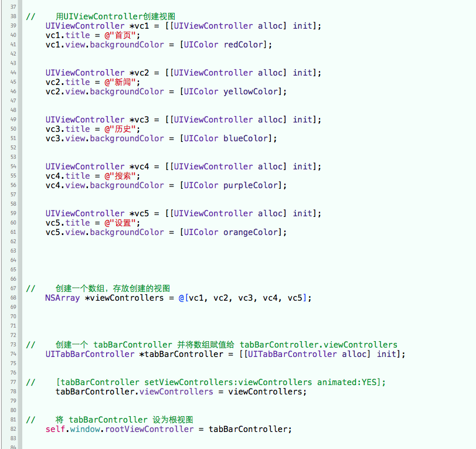Click the string @"首页"

pyautogui.click(x=120, y=35)
